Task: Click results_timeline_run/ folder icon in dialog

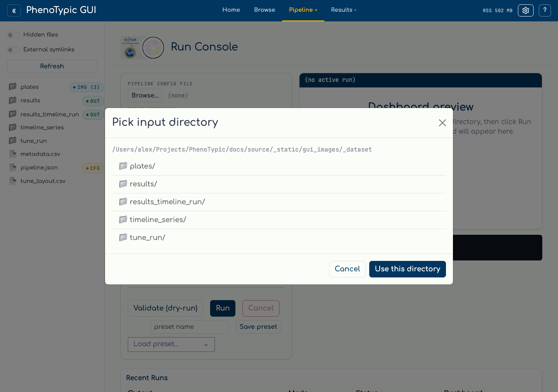Action: pos(123,202)
